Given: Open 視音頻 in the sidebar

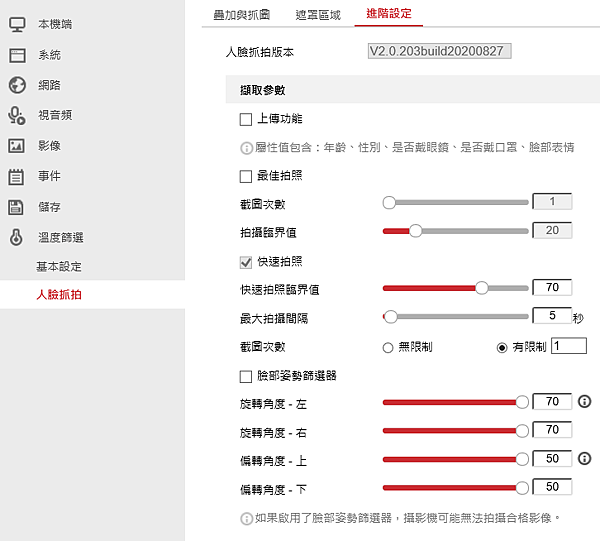Looking at the screenshot, I should tap(55, 115).
